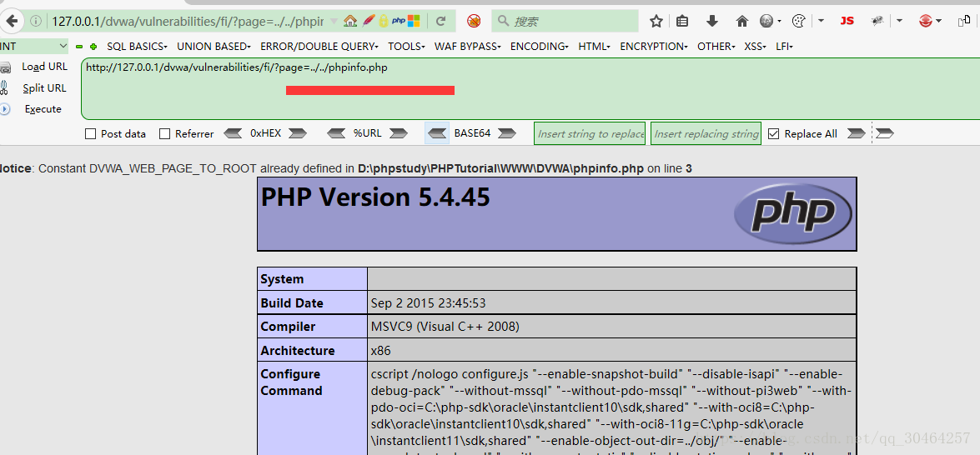Encode 0xHEX with the right arrow
Image resolution: width=980 pixels, height=455 pixels.
pyautogui.click(x=298, y=133)
